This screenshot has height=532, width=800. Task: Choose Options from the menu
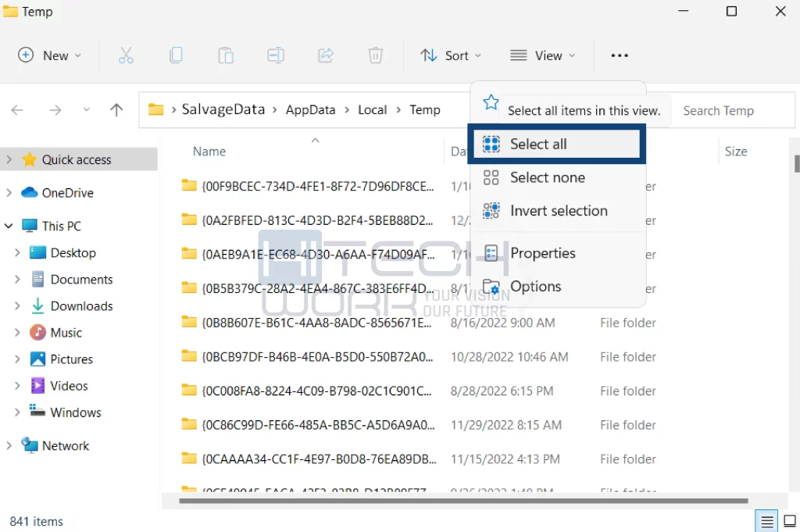(556, 287)
